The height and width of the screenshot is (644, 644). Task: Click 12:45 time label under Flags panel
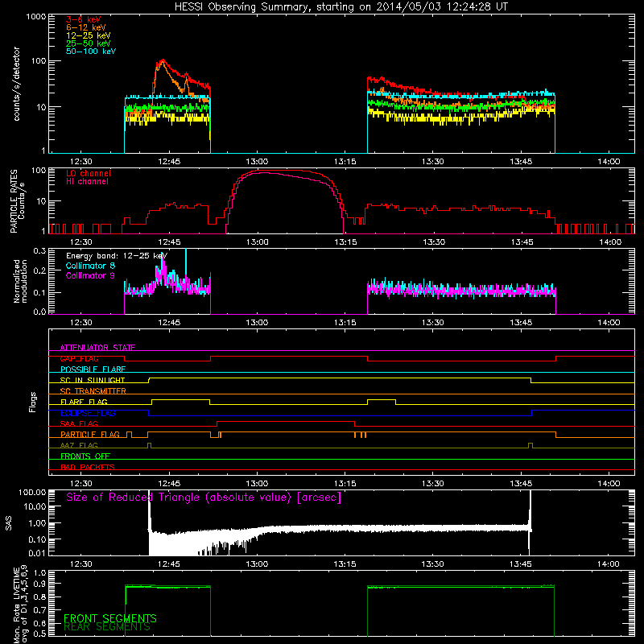coord(169,484)
